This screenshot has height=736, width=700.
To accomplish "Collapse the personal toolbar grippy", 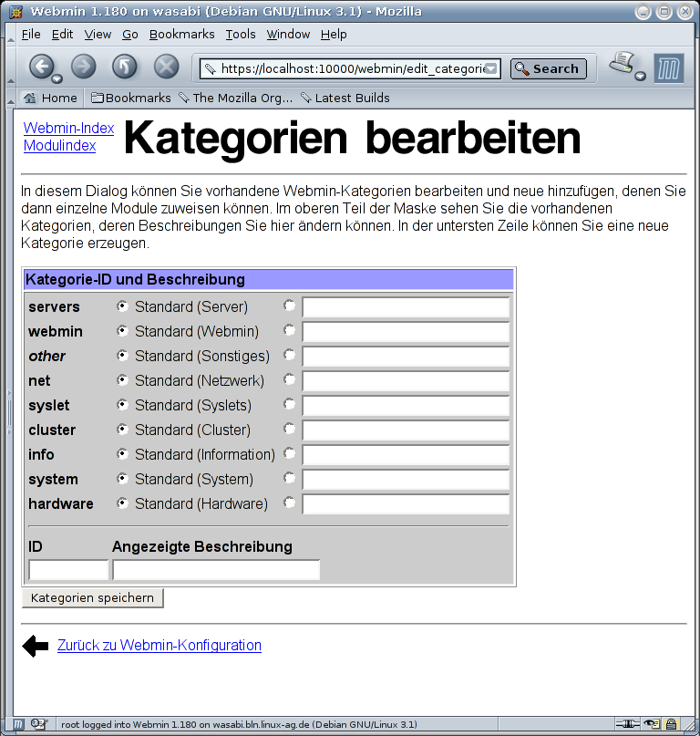I will click(x=10, y=98).
